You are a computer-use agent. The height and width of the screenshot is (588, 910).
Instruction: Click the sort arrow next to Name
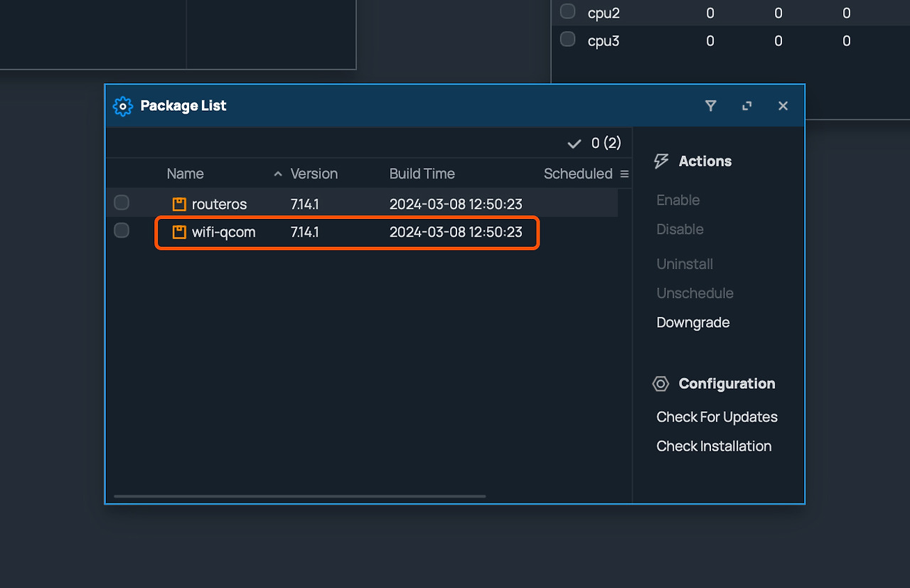coord(278,174)
